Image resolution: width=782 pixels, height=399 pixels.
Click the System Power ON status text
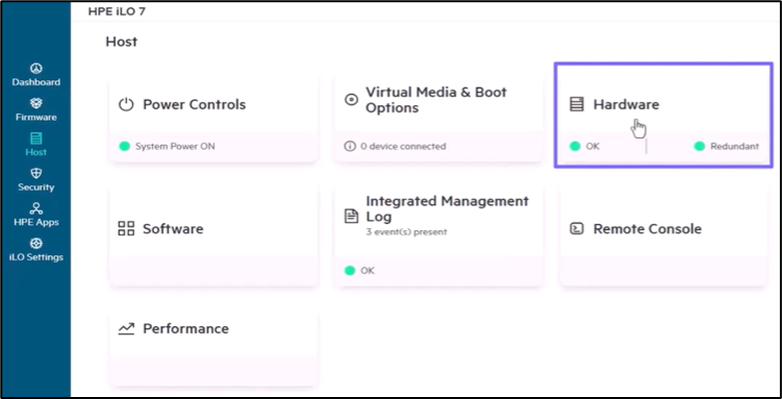point(175,146)
